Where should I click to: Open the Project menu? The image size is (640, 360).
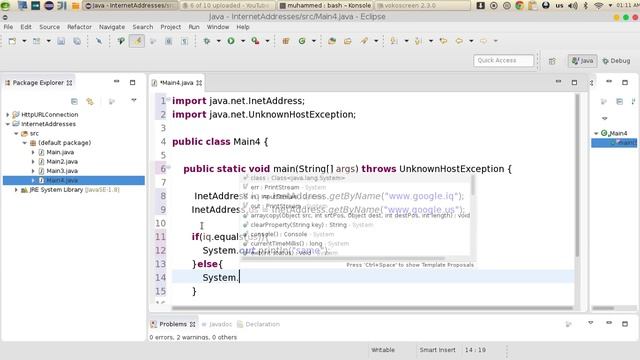[171, 27]
